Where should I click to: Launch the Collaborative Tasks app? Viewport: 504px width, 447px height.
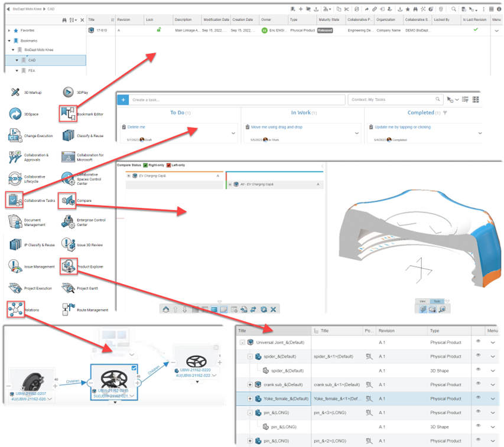(x=15, y=201)
